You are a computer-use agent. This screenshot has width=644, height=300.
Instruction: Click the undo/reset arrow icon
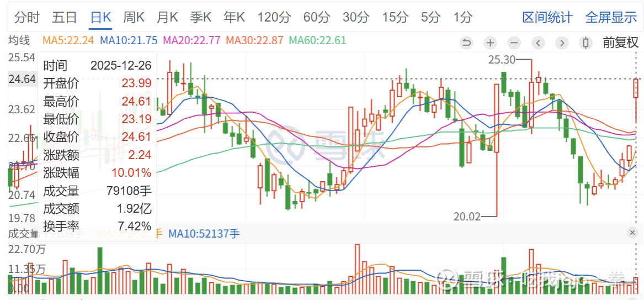(466, 43)
